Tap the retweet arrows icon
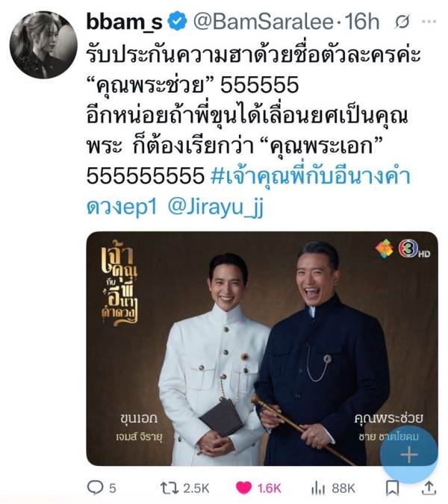448x504 pixels. (x=169, y=488)
